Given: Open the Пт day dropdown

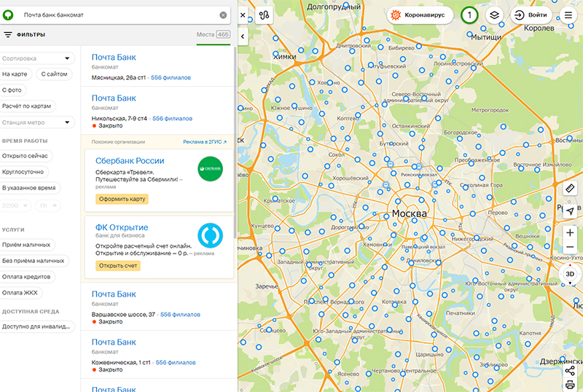Looking at the screenshot, I should click(48, 205).
